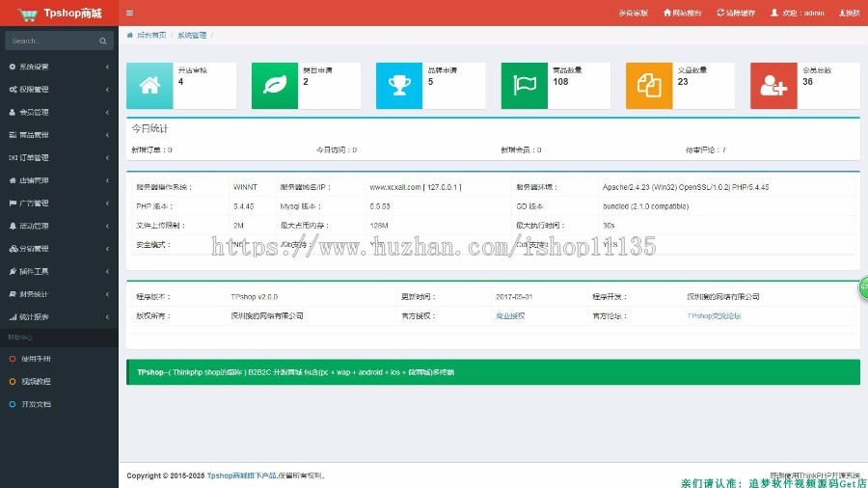Expand 系统设置 using its chevron arrow
Image resolution: width=868 pixels, height=488 pixels.
(x=107, y=67)
